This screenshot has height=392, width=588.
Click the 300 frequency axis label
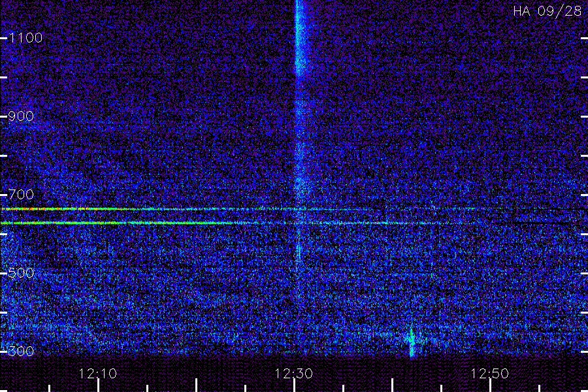pyautogui.click(x=21, y=351)
